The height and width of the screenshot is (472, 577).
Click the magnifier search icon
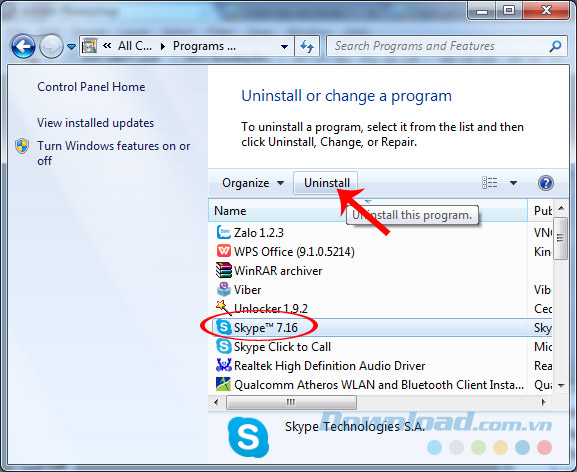point(555,46)
